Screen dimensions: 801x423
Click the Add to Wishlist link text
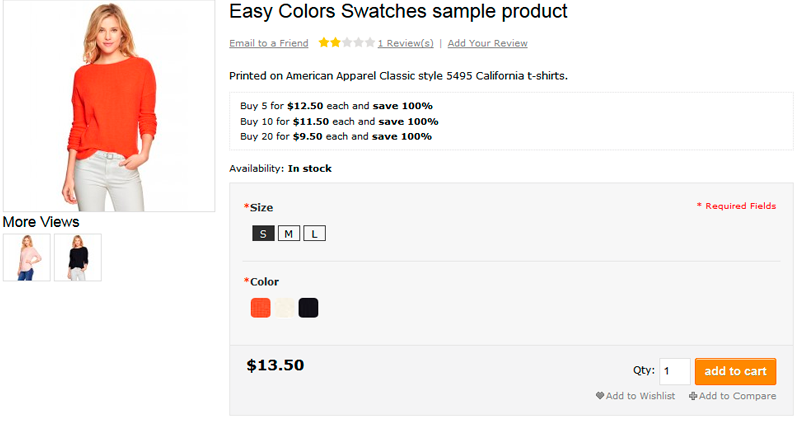pyautogui.click(x=641, y=396)
